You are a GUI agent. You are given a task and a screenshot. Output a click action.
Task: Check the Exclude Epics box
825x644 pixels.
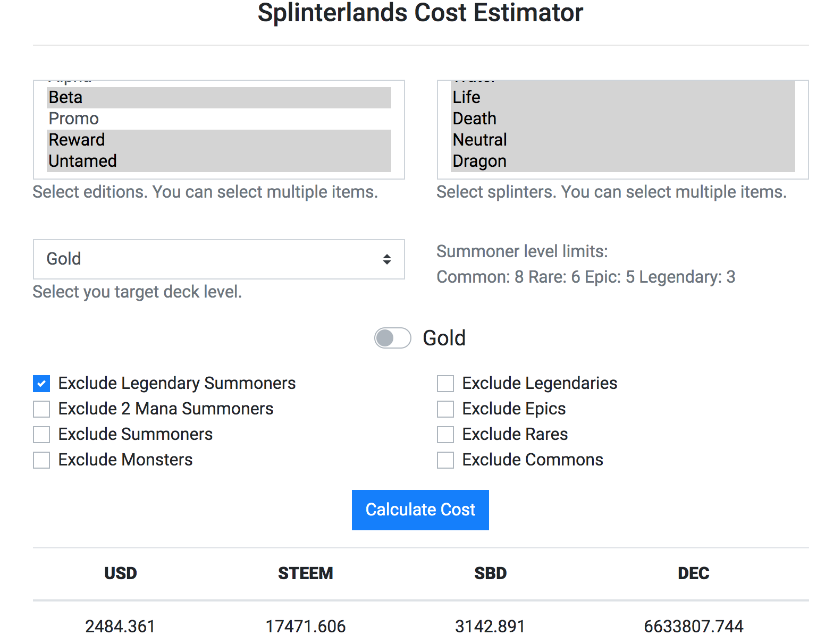(x=445, y=409)
